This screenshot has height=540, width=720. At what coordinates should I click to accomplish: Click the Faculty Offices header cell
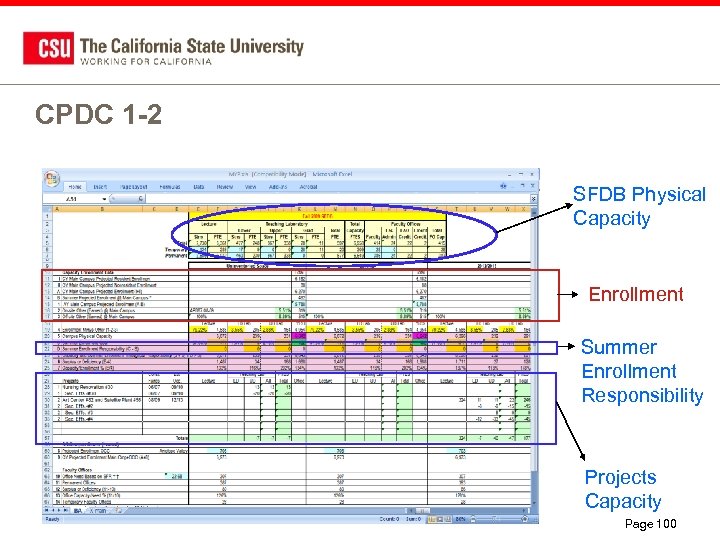point(405,224)
